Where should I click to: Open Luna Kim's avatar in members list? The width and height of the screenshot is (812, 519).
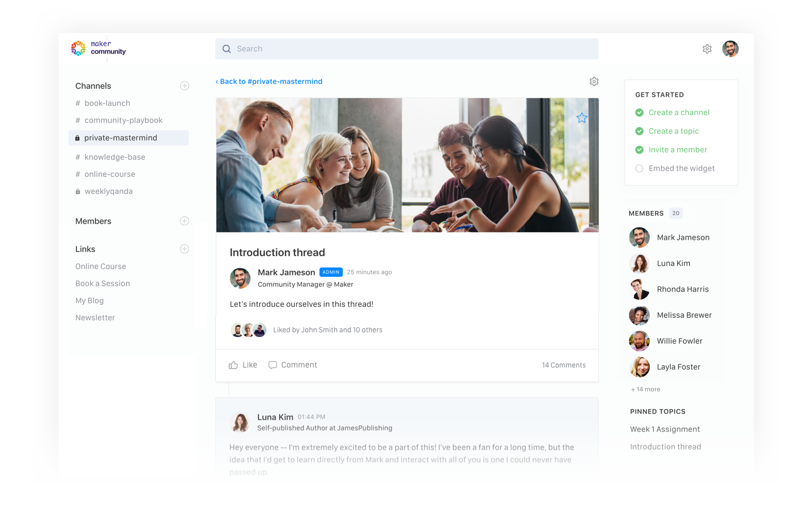[x=639, y=263]
